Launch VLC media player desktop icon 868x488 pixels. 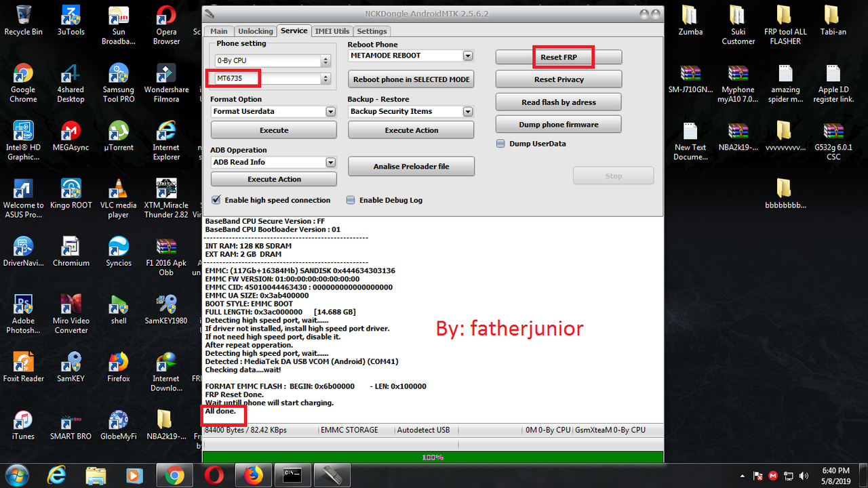point(119,198)
